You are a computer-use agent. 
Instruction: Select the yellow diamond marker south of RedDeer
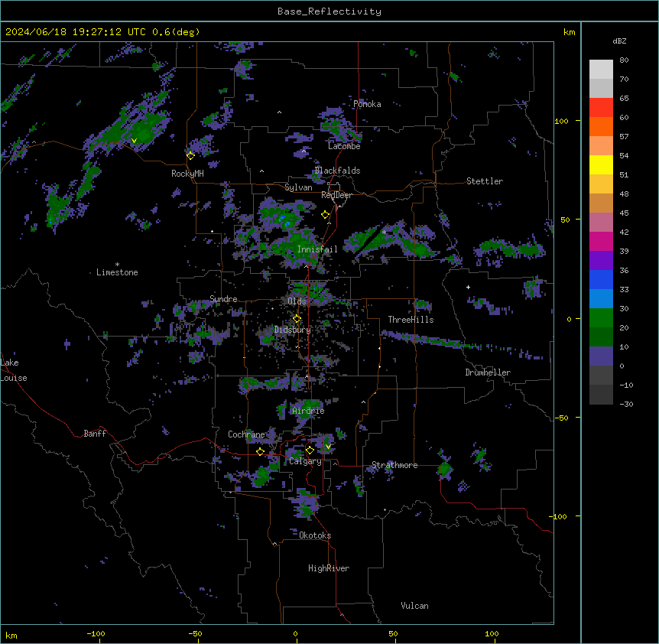(326, 215)
